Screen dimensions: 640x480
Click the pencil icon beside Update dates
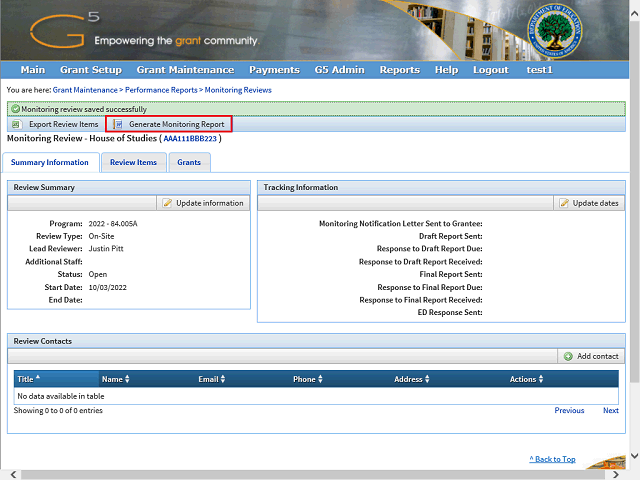564,203
